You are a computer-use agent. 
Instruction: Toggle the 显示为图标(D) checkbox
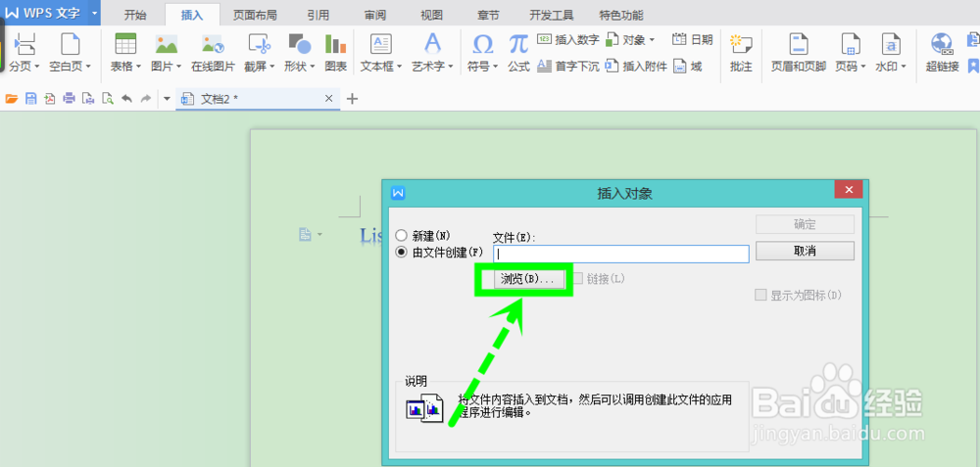pos(760,295)
